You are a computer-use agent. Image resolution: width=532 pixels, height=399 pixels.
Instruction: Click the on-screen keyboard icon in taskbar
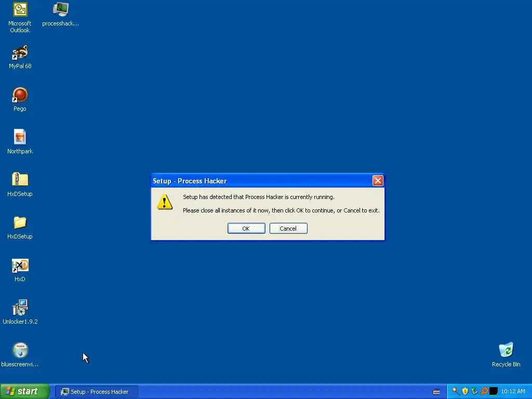(x=436, y=392)
